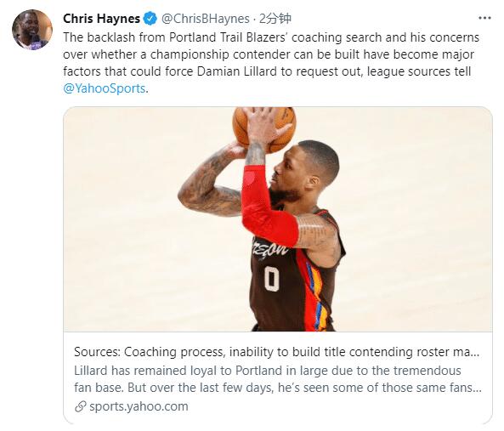Open the @ChrisBHaynes handle

[205, 19]
